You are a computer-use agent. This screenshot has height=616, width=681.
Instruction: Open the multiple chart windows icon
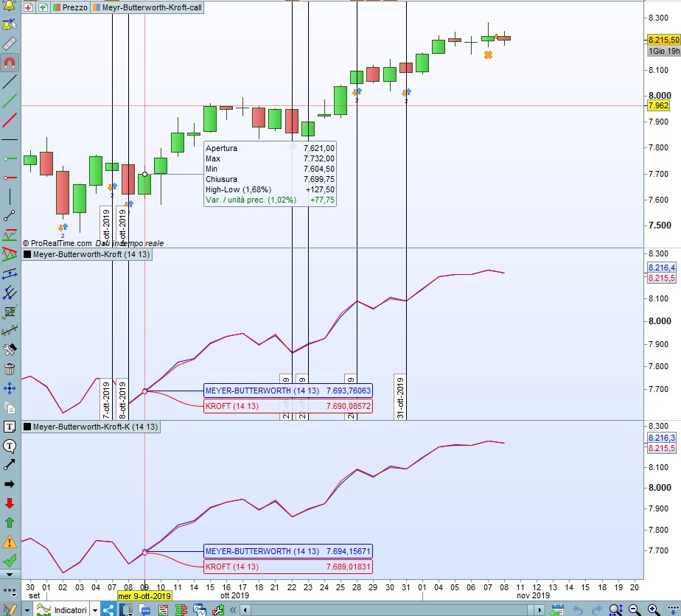[200, 610]
